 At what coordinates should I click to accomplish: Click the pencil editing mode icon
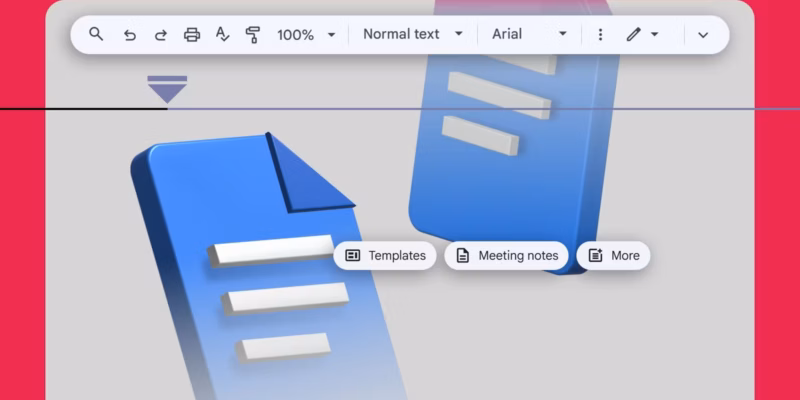(x=633, y=35)
